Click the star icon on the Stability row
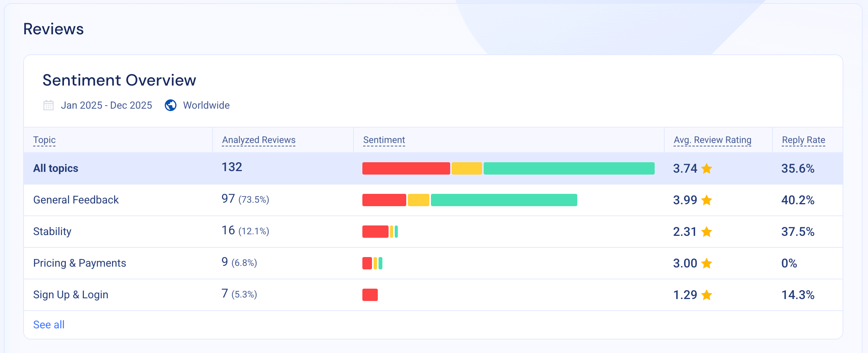This screenshot has width=868, height=353. click(707, 232)
